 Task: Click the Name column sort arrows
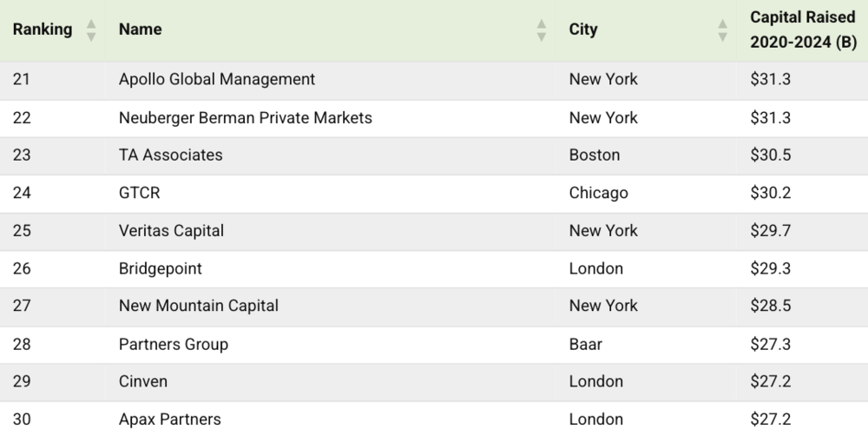tap(542, 30)
